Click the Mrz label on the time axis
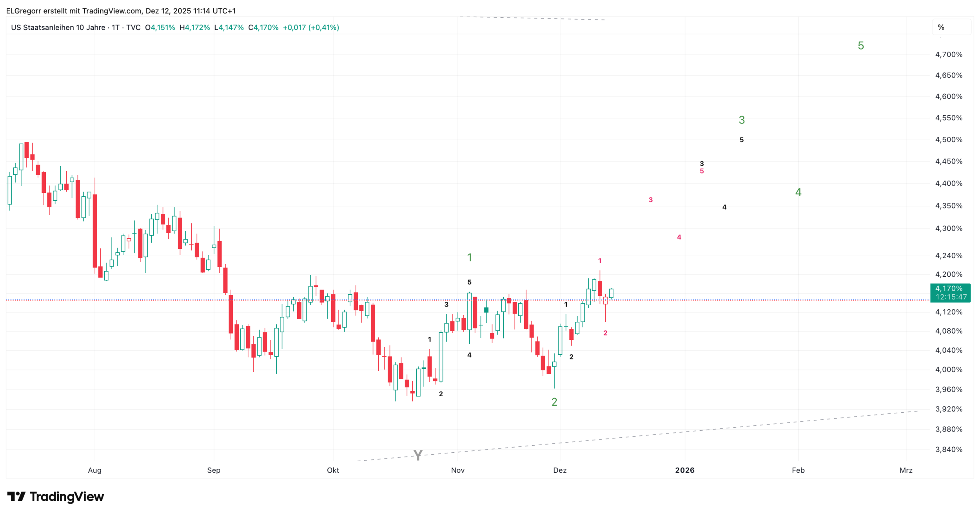The width and height of the screenshot is (980, 515). (906, 470)
